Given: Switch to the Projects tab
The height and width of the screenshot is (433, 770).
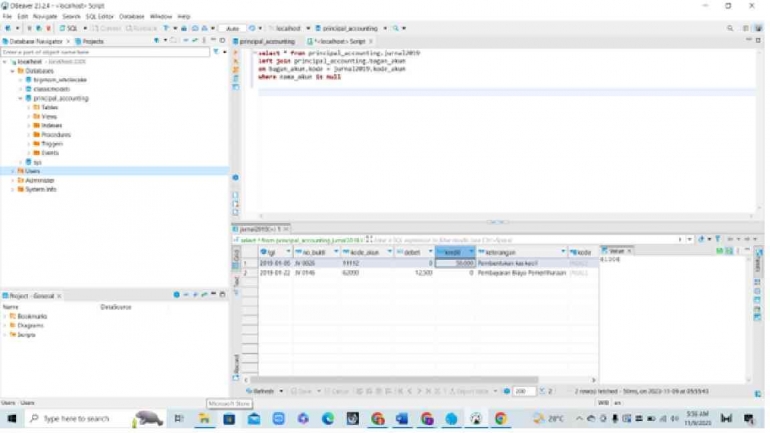Looking at the screenshot, I should [89, 41].
